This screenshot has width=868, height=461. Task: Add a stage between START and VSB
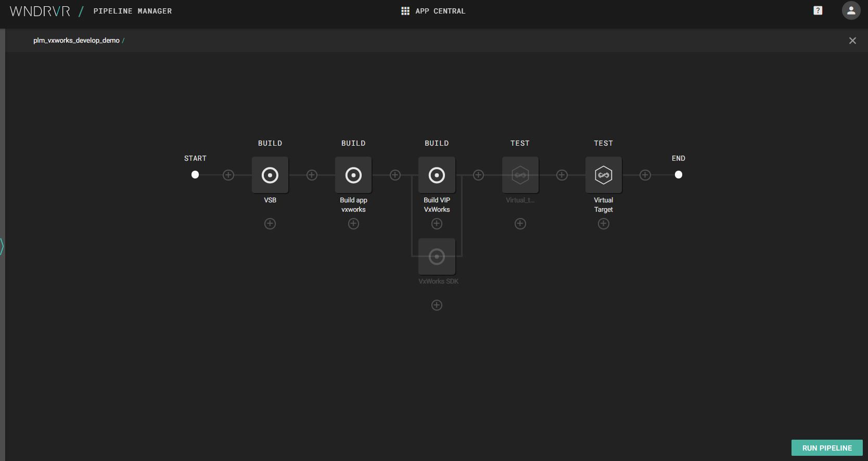point(228,175)
